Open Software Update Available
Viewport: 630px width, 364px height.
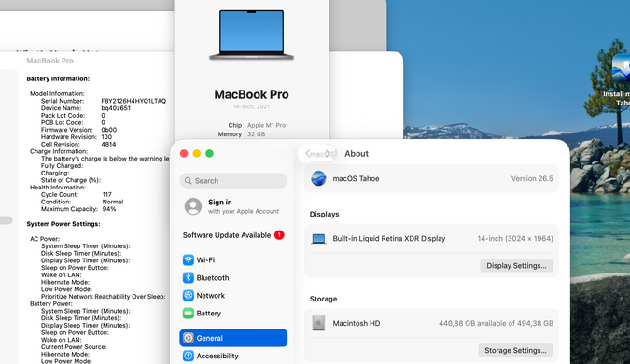coord(233,235)
